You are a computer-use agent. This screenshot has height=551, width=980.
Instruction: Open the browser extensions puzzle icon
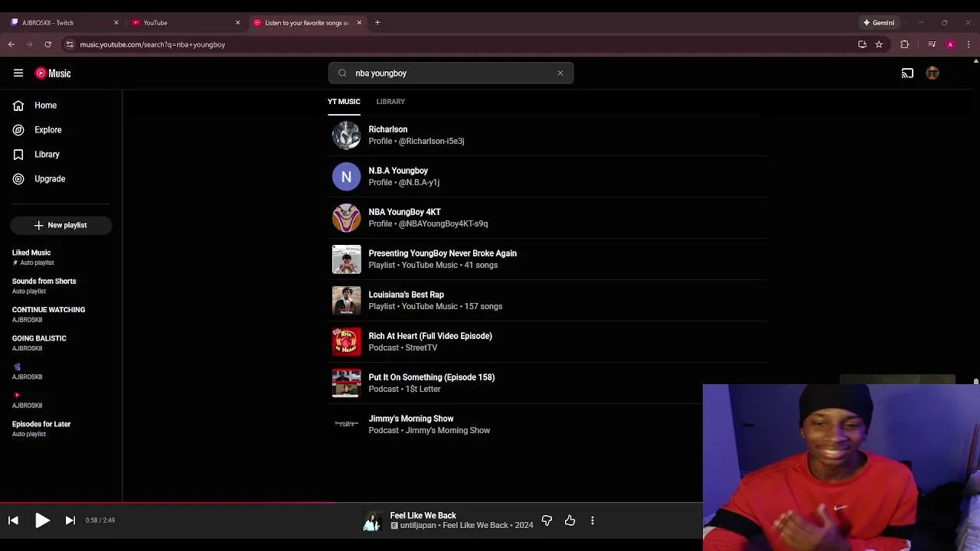coord(904,44)
